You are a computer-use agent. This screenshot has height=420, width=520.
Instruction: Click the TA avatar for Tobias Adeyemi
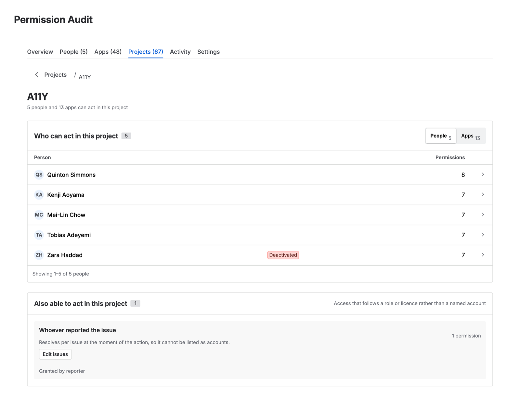tap(39, 235)
